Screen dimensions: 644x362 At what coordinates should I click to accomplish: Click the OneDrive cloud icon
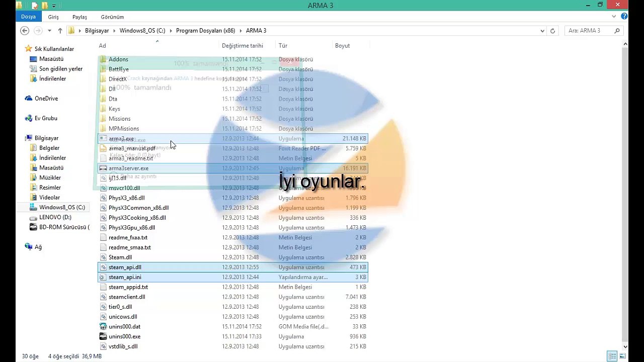[x=29, y=99]
